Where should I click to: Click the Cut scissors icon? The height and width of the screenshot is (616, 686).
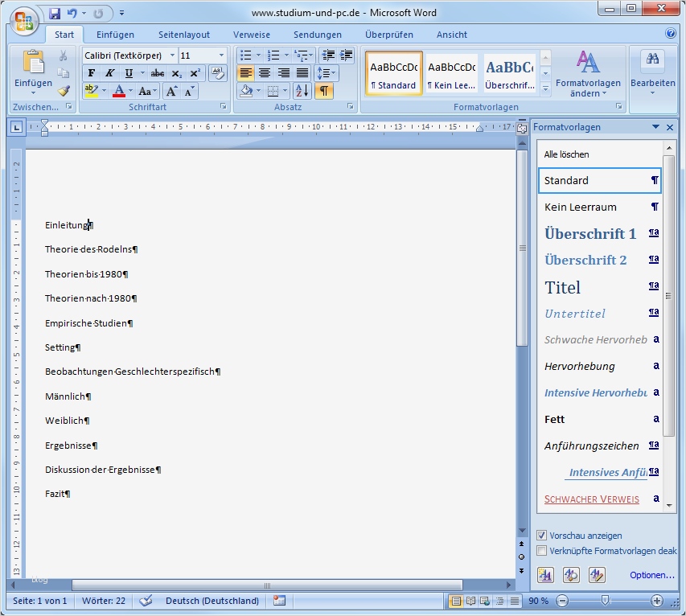pos(64,55)
